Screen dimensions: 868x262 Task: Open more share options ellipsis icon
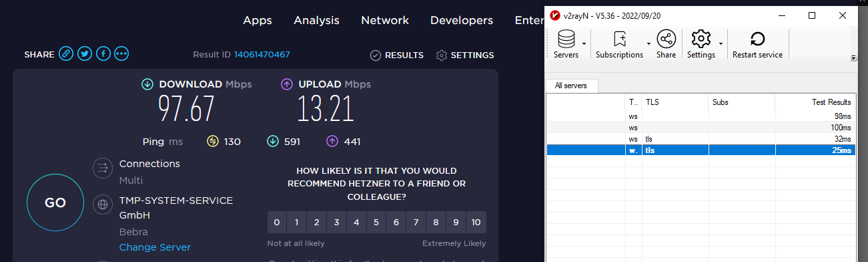(121, 54)
